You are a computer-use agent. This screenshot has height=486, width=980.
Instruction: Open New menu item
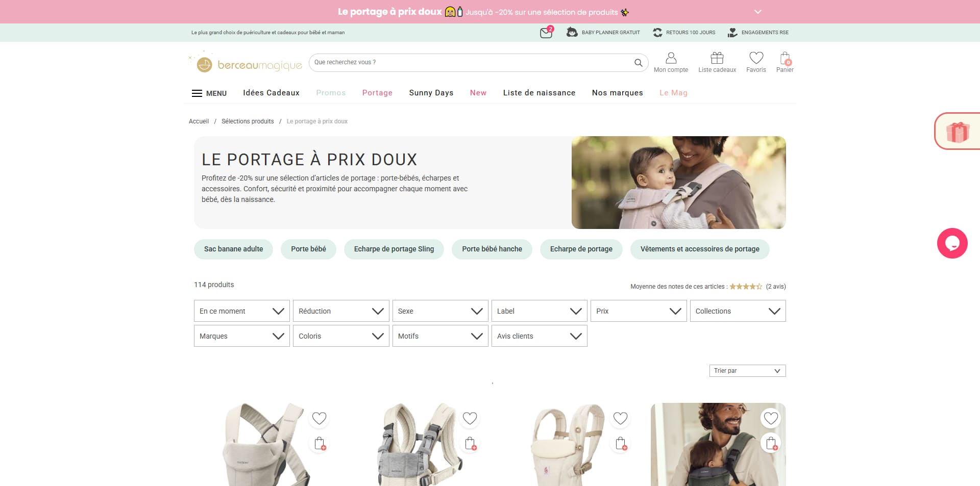[x=478, y=93]
